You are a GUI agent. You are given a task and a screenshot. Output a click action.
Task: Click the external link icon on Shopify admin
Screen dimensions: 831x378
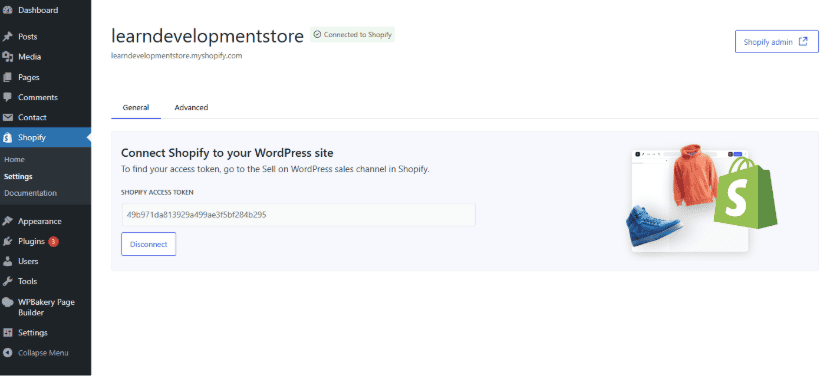coord(803,41)
